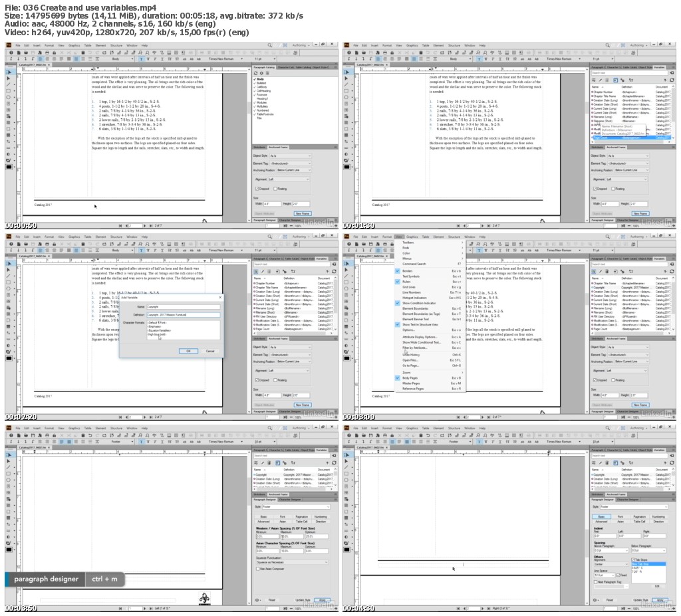Image resolution: width=681 pixels, height=616 pixels.
Task: Click refresh icon in 00:00:50 Paragraph Catalog
Action: point(255,73)
